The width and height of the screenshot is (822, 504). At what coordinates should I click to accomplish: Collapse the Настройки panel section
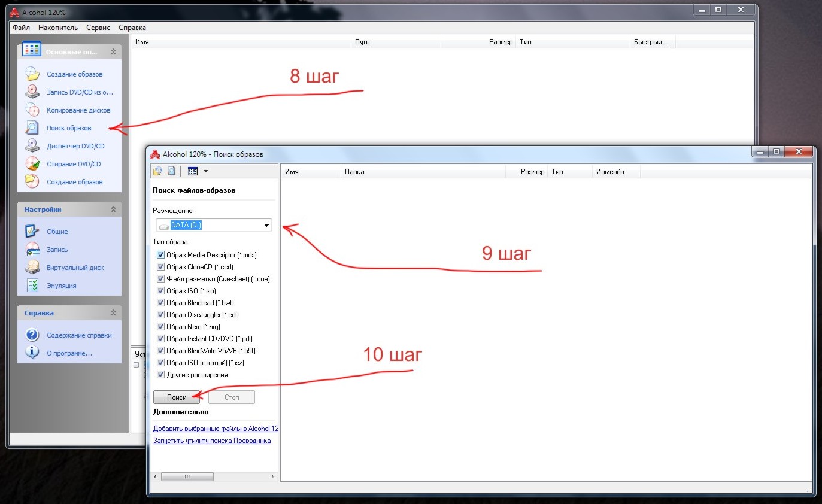(x=113, y=210)
